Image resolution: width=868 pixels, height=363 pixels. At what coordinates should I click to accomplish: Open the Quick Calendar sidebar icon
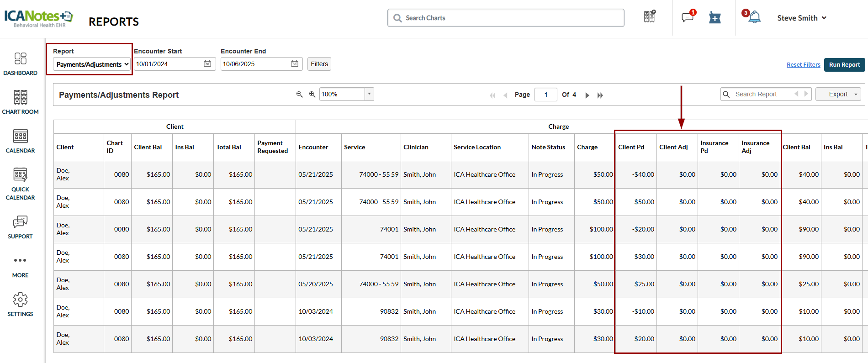21,174
